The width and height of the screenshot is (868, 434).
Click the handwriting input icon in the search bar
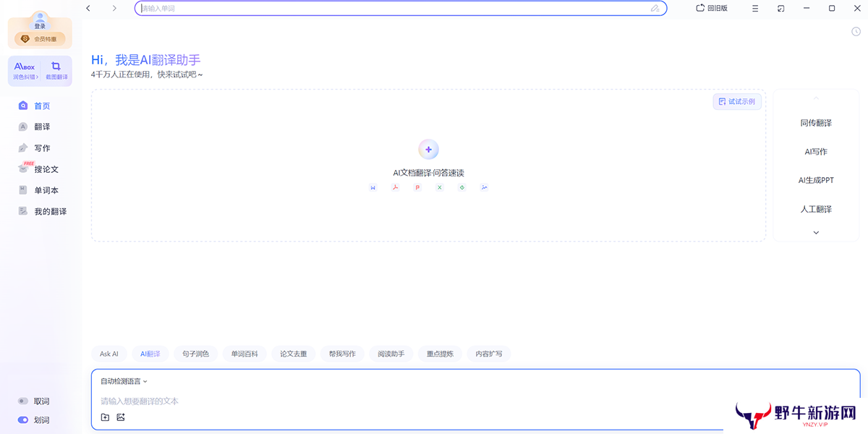(x=655, y=9)
